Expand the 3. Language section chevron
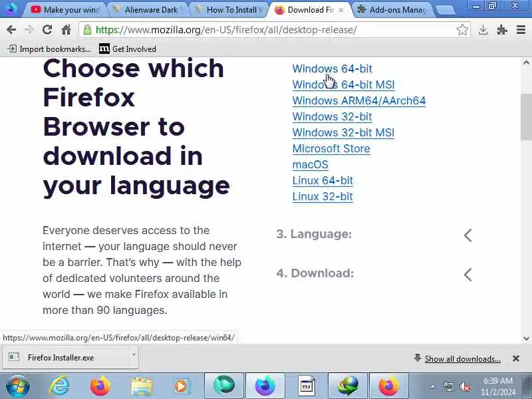 point(468,235)
